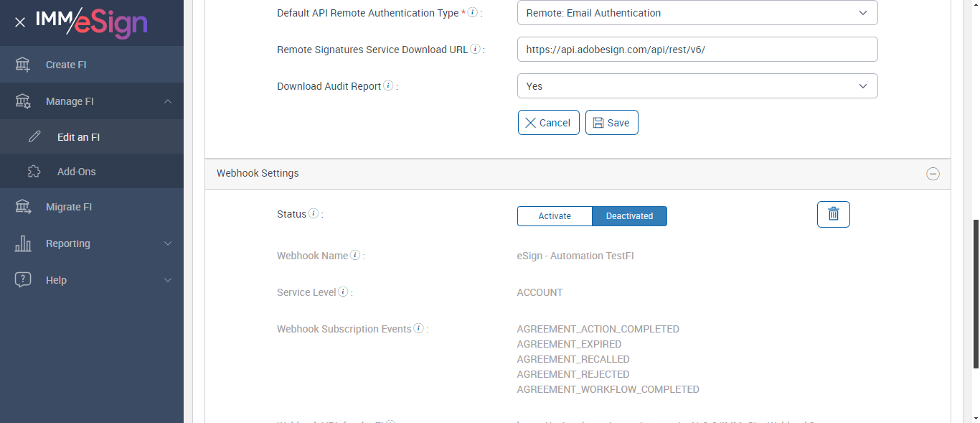Open the Download Audit Report dropdown
Viewport: 980px width, 423px height.
697,86
